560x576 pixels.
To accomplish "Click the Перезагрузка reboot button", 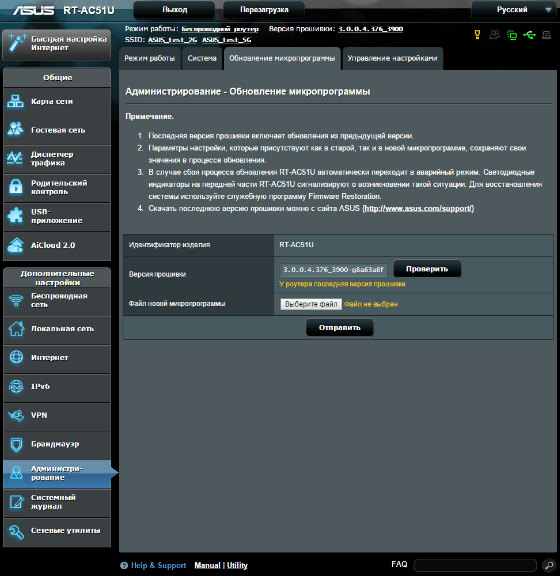I will (264, 10).
